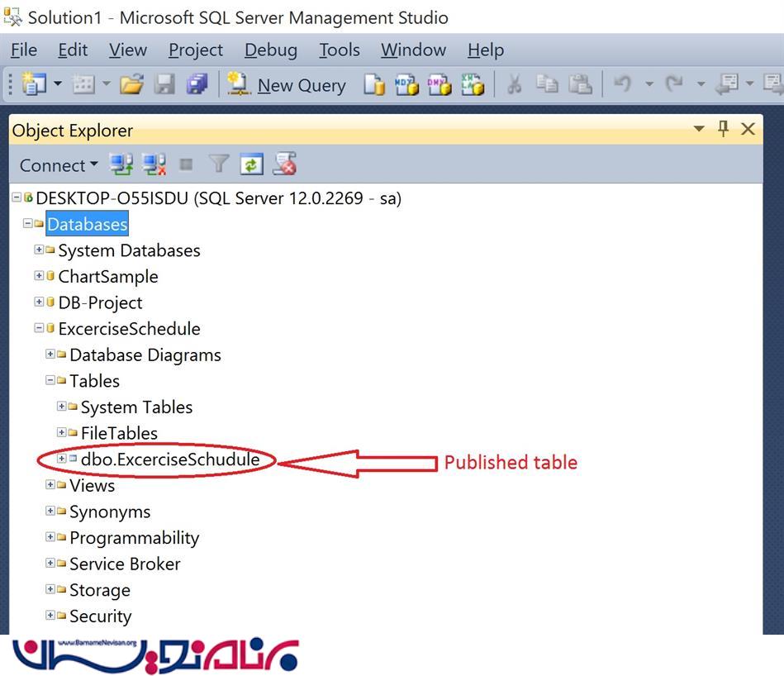
Task: Expand the Storage folder
Action: [x=50, y=589]
